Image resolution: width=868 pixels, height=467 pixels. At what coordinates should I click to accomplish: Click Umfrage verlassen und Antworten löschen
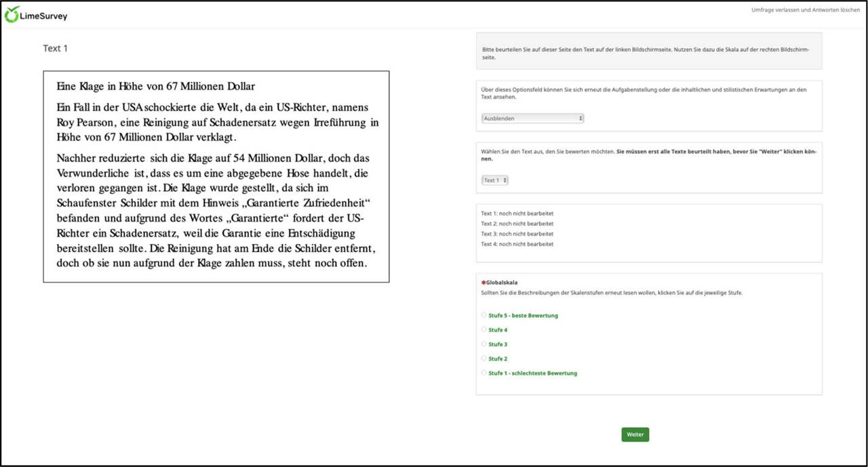[x=805, y=10]
